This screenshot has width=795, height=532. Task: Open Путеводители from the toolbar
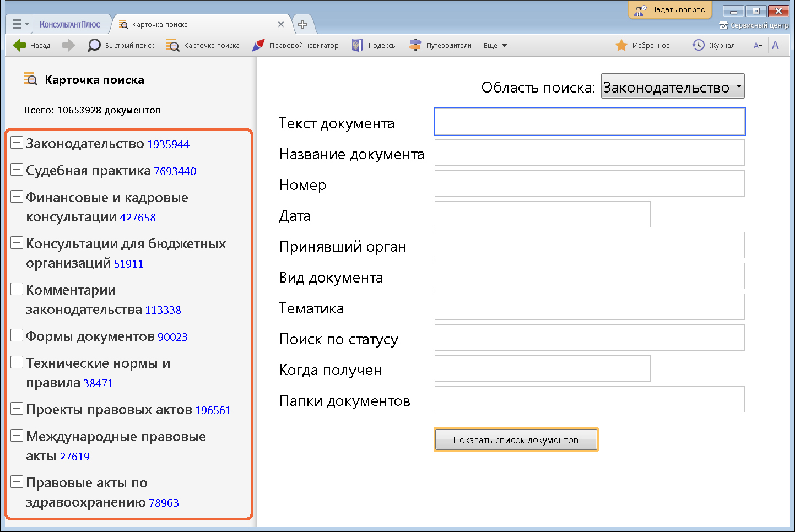[440, 45]
